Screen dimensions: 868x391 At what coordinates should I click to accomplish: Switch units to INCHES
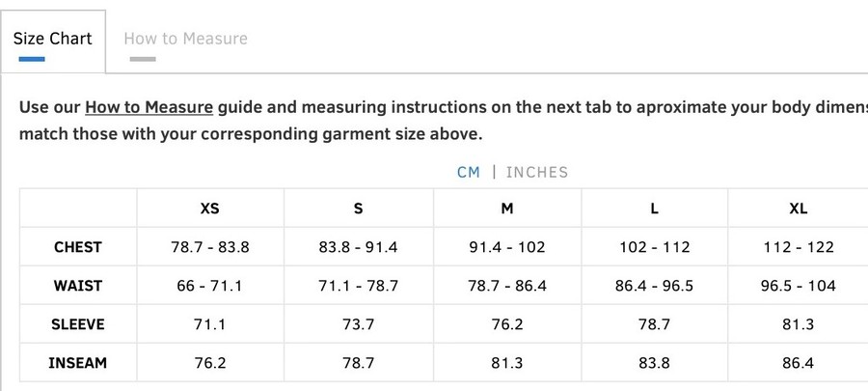(x=537, y=172)
